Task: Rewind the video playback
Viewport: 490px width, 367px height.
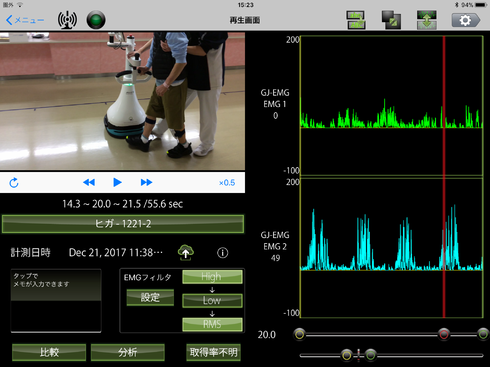Action: 89,182
